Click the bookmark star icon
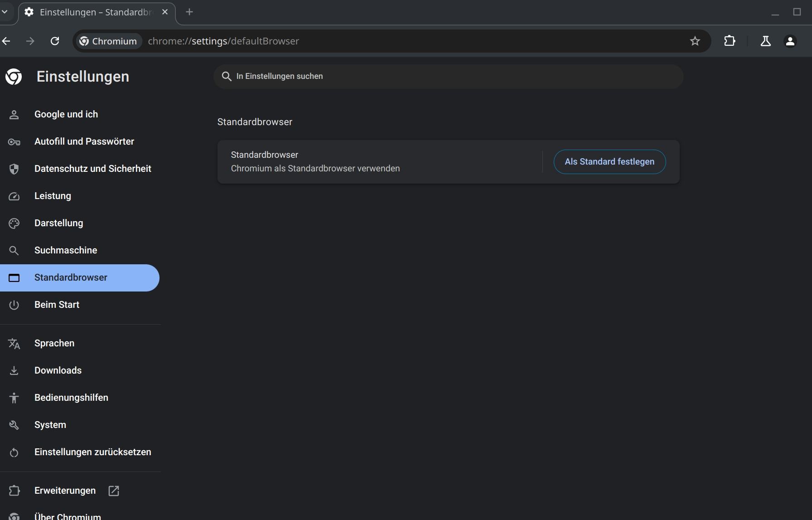812x520 pixels. (695, 41)
